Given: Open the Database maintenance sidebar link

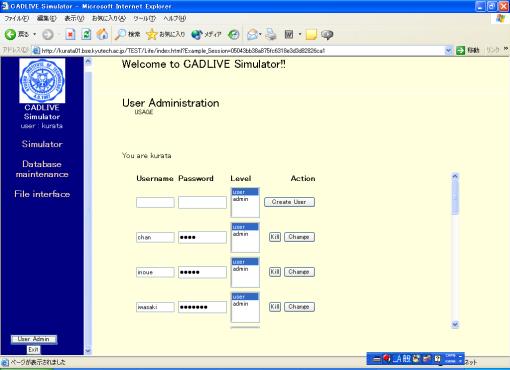Looking at the screenshot, I should [42, 169].
